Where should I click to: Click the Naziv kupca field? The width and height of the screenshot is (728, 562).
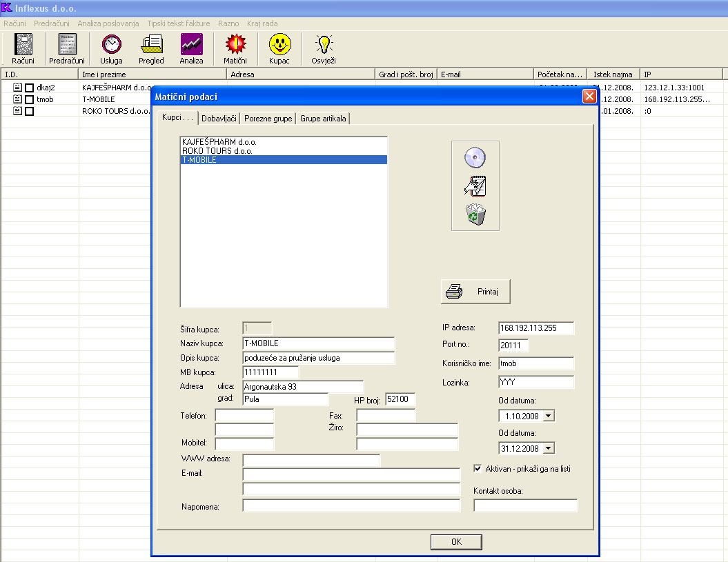(x=319, y=343)
